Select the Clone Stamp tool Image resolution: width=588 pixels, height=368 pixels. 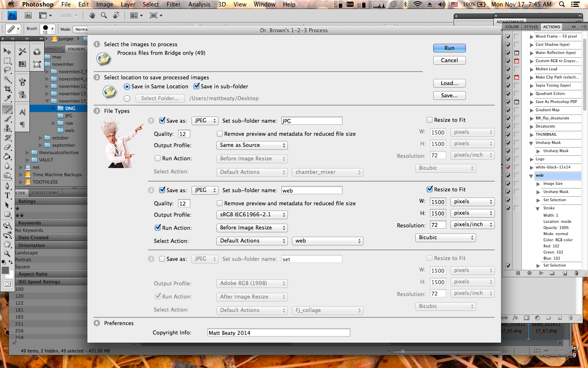pos(7,128)
